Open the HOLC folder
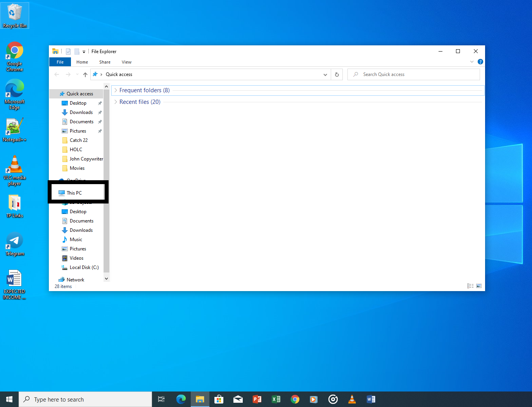The height and width of the screenshot is (407, 532). coord(77,150)
